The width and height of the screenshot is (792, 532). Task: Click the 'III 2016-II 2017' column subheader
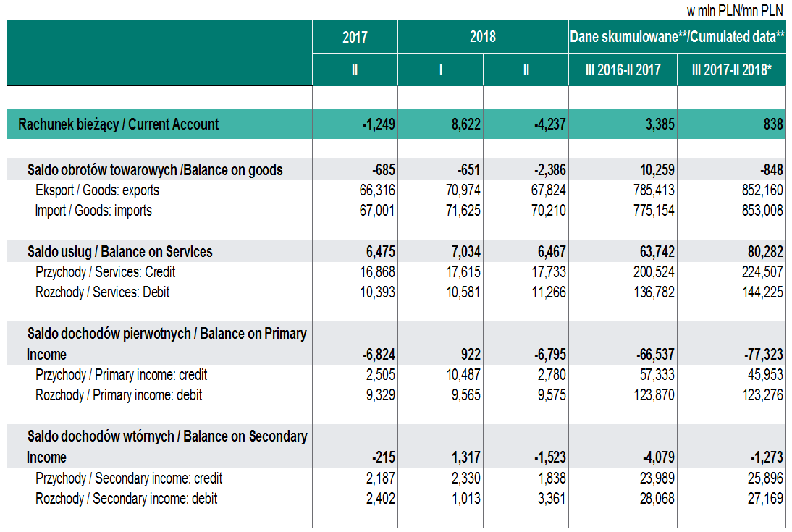tap(623, 71)
